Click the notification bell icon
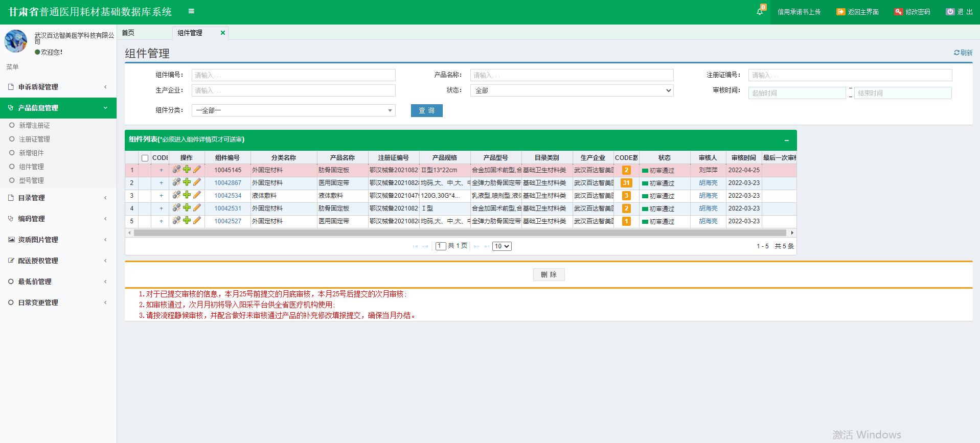This screenshot has height=443, width=980. click(760, 12)
